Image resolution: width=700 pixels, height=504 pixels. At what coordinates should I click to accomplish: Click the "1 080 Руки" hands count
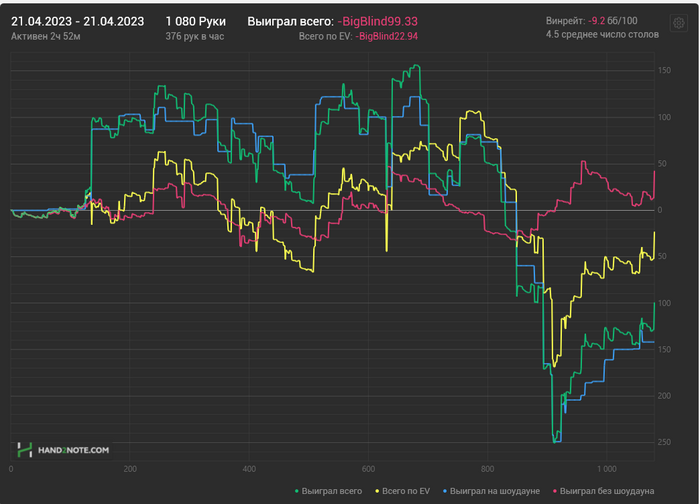tap(196, 20)
